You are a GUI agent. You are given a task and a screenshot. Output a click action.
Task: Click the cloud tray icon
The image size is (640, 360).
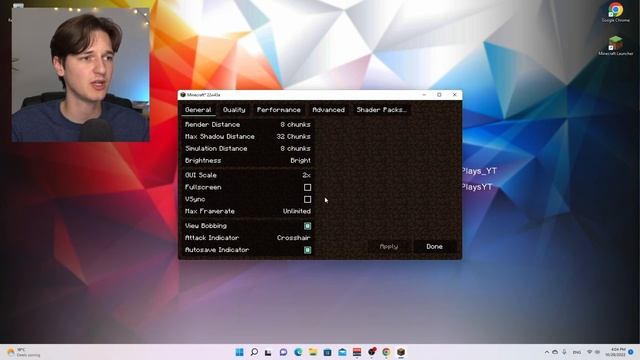point(555,352)
